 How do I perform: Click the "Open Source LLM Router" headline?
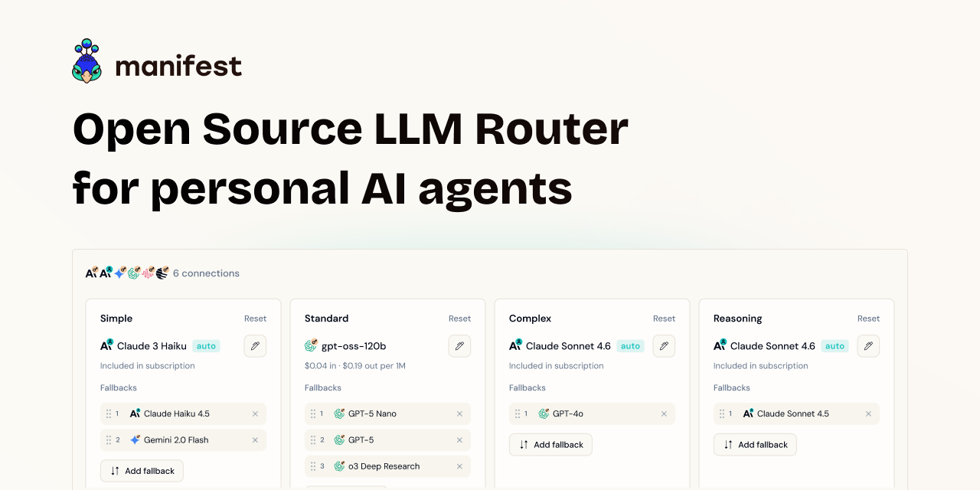pos(350,128)
